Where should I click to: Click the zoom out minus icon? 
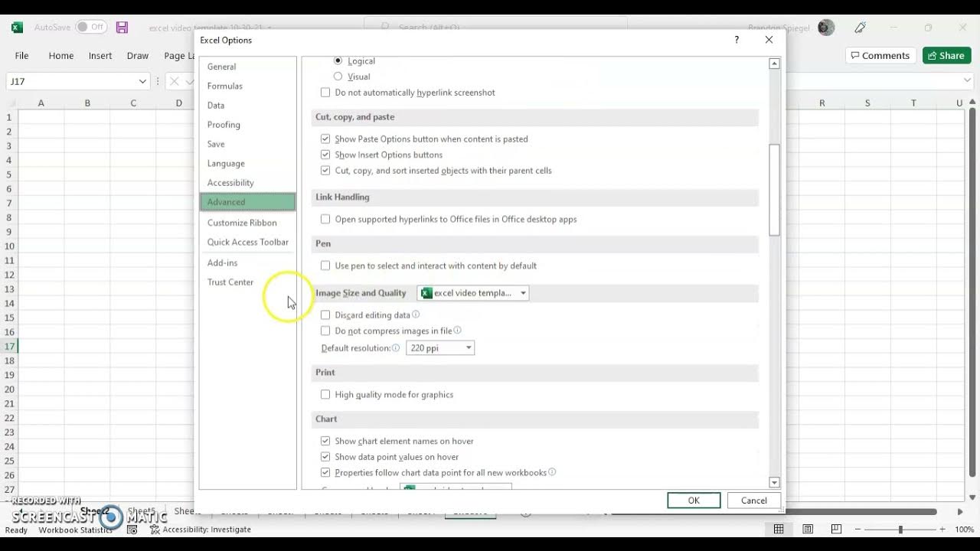(x=857, y=530)
